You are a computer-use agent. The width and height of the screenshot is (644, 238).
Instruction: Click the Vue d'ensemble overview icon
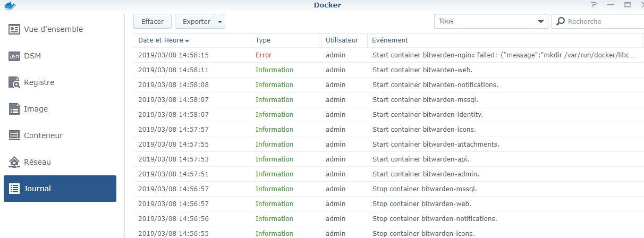click(x=14, y=29)
